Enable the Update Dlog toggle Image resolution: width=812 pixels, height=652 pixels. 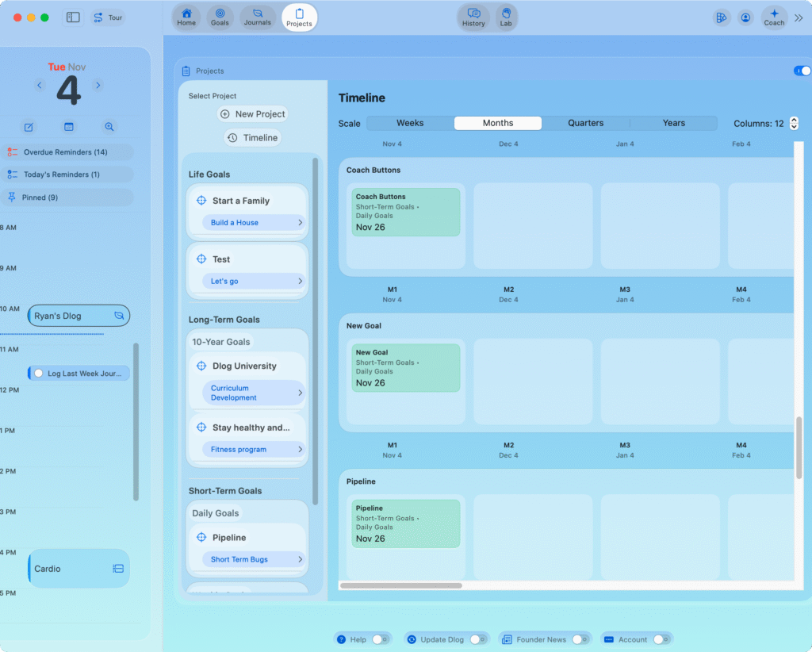pos(477,639)
